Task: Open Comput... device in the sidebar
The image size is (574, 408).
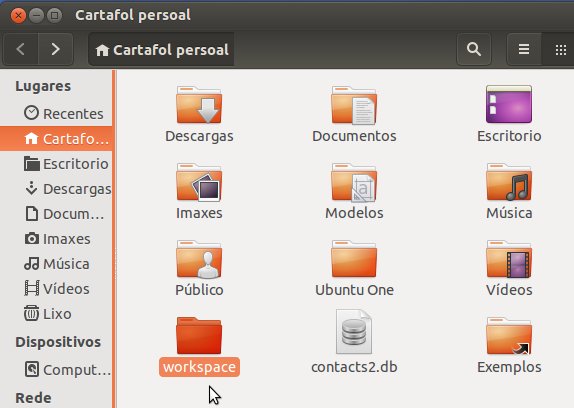Action: pyautogui.click(x=56, y=370)
